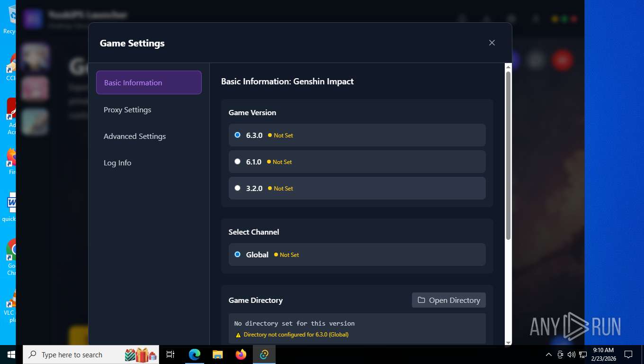
Task: Launch Firefox from taskbar
Action: (241, 355)
